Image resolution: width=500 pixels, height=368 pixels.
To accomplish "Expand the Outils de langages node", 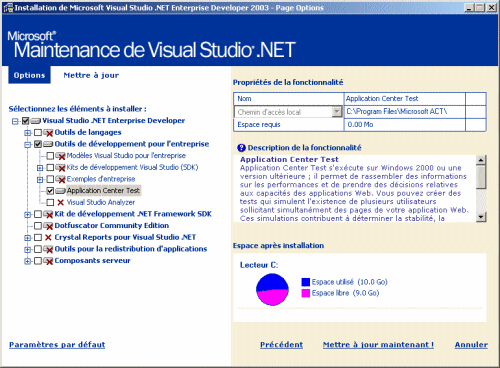I will (27, 133).
